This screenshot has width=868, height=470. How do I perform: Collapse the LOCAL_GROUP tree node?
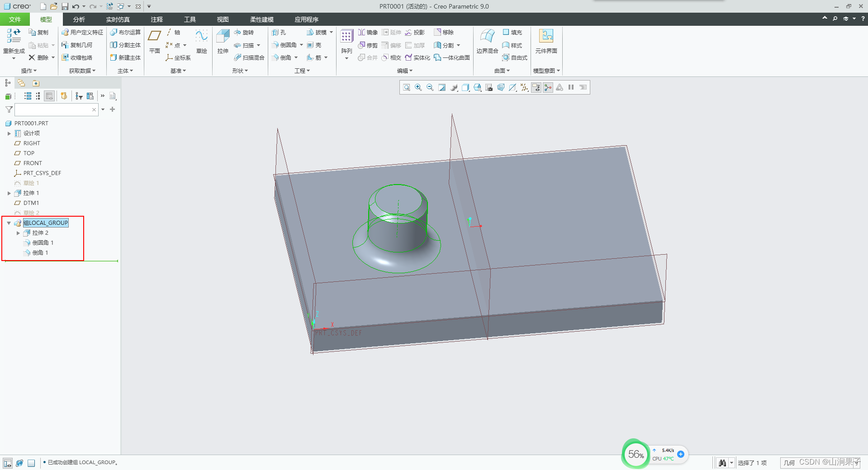pyautogui.click(x=9, y=223)
